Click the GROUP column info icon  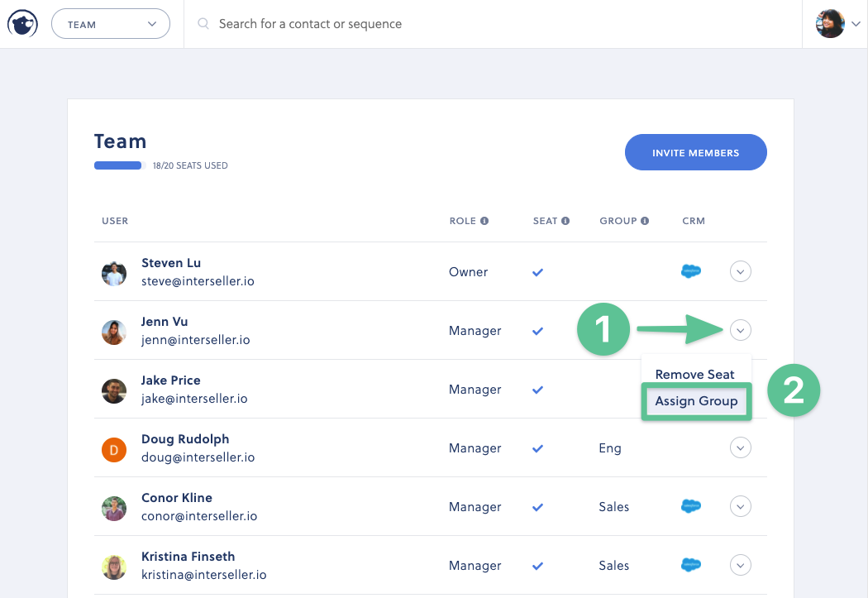tap(644, 220)
